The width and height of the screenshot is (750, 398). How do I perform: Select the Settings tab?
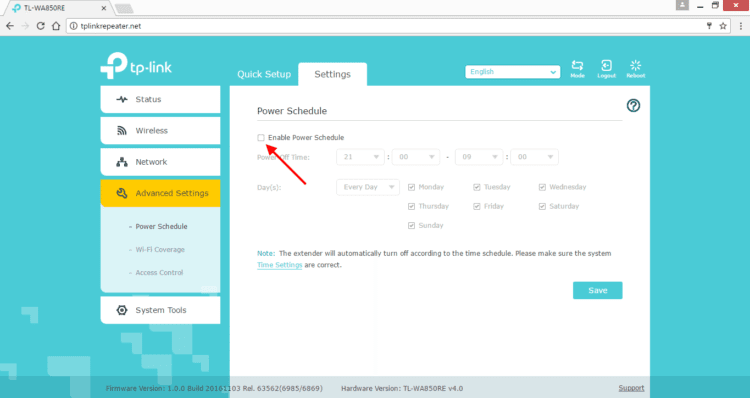click(x=332, y=74)
